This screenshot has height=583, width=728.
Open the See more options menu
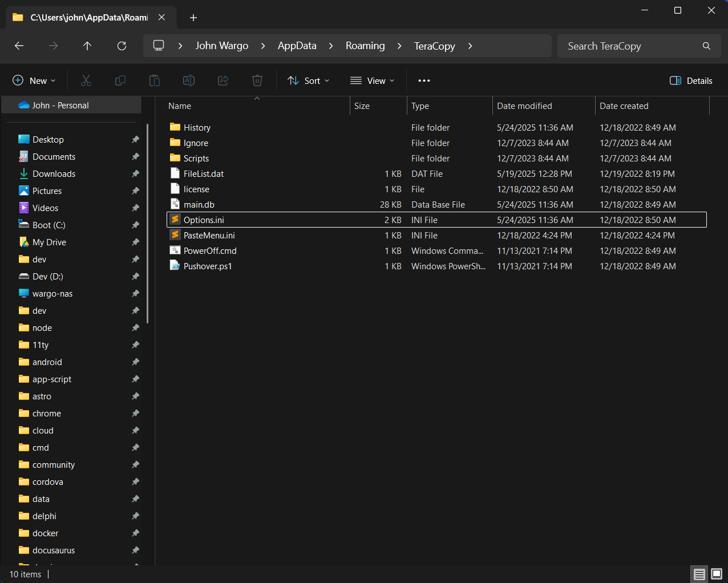pos(424,80)
